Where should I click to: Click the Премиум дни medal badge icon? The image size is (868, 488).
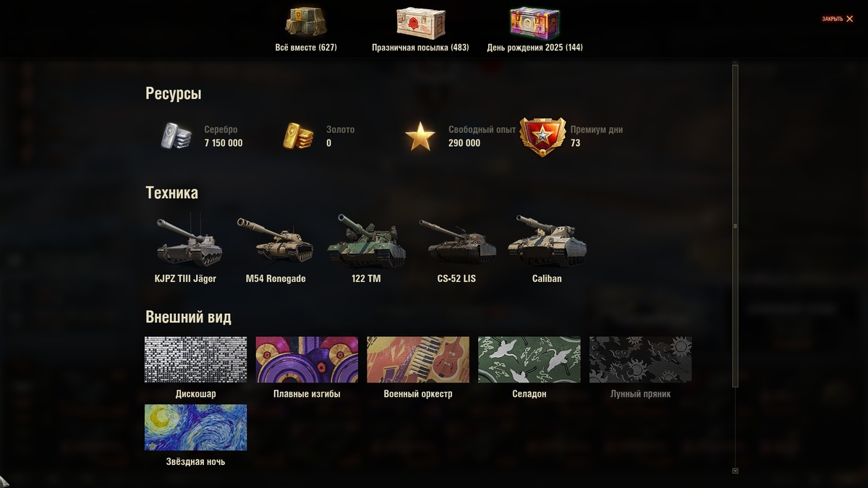point(542,137)
